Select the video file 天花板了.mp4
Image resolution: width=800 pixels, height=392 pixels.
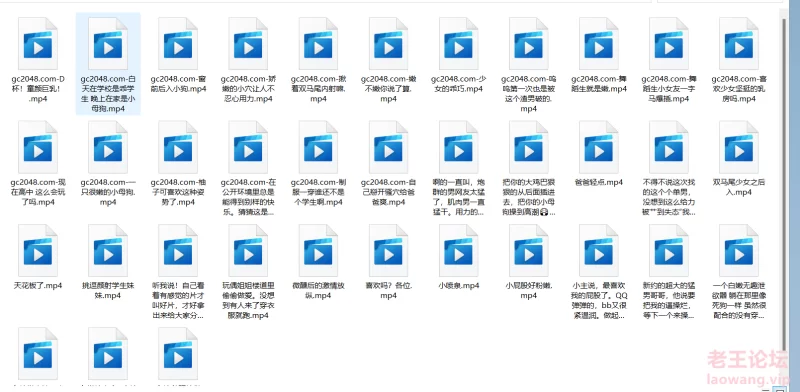[x=38, y=285]
